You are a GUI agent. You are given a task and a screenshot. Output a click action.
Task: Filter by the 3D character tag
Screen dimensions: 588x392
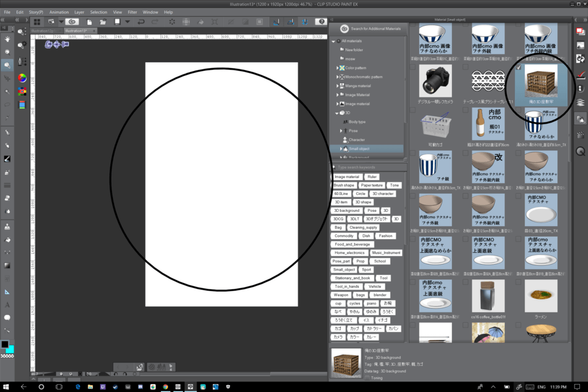[383, 194]
